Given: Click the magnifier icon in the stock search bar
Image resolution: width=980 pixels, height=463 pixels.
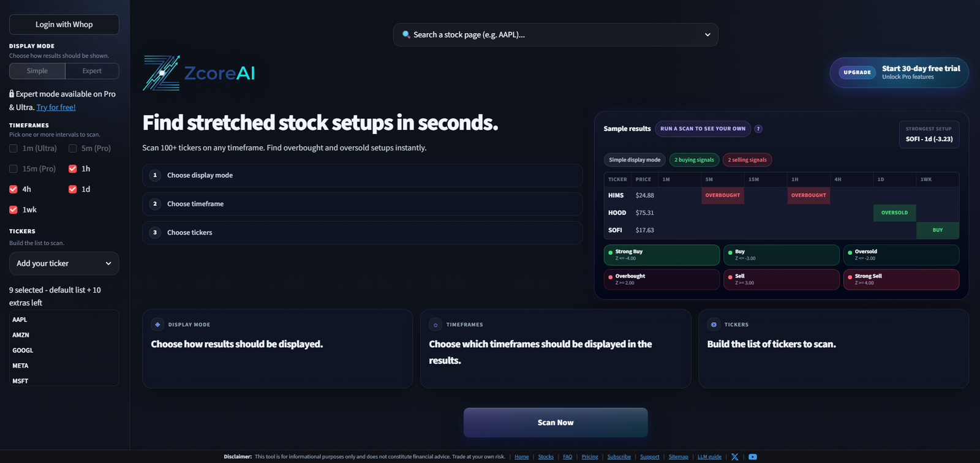Looking at the screenshot, I should (x=405, y=34).
